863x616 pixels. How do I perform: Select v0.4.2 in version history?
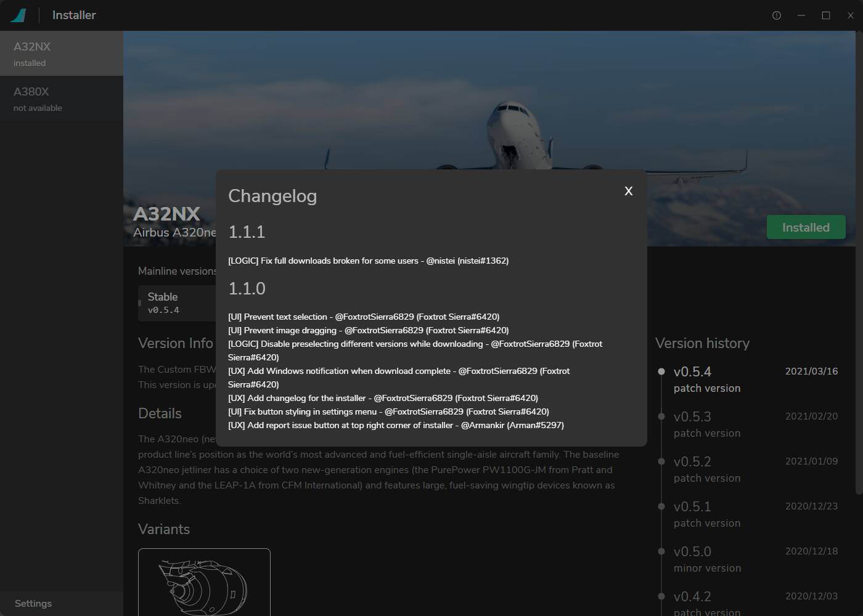[x=748, y=604]
